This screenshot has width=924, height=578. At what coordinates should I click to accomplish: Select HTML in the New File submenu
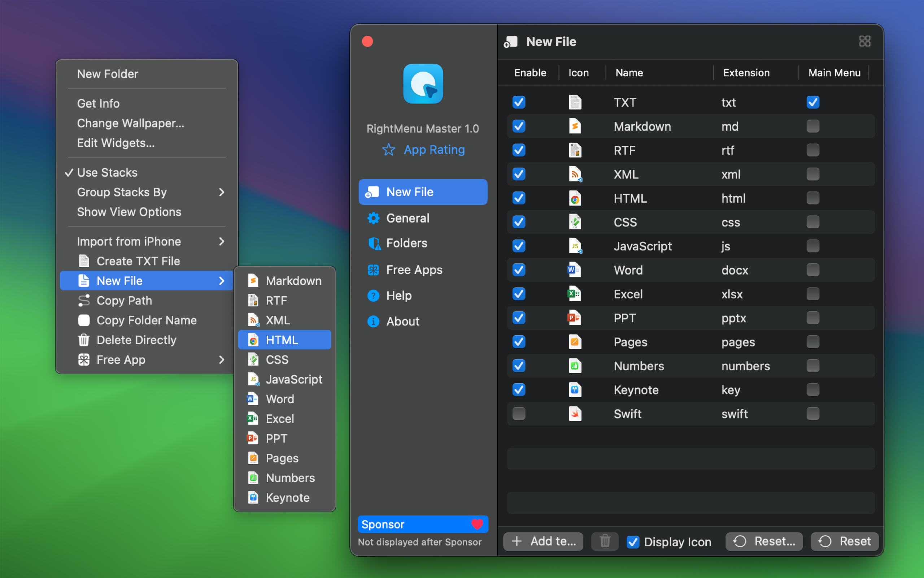[284, 340]
